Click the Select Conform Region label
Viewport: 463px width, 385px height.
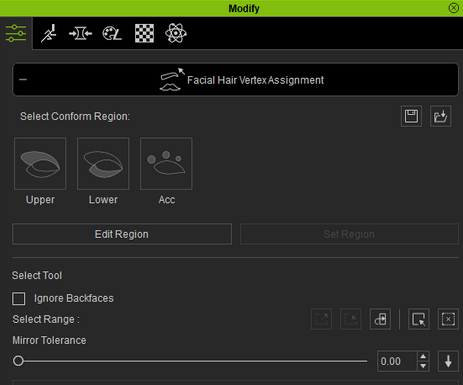[75, 116]
